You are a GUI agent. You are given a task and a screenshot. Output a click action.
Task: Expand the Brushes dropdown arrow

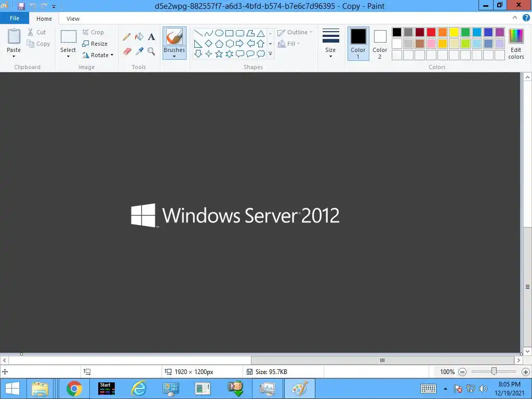(x=175, y=56)
